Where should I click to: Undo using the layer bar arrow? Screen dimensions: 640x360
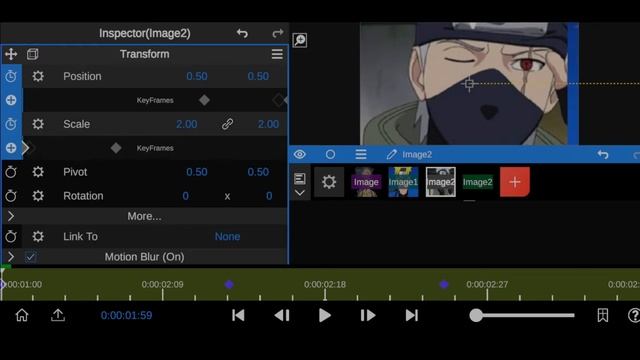[x=603, y=154]
